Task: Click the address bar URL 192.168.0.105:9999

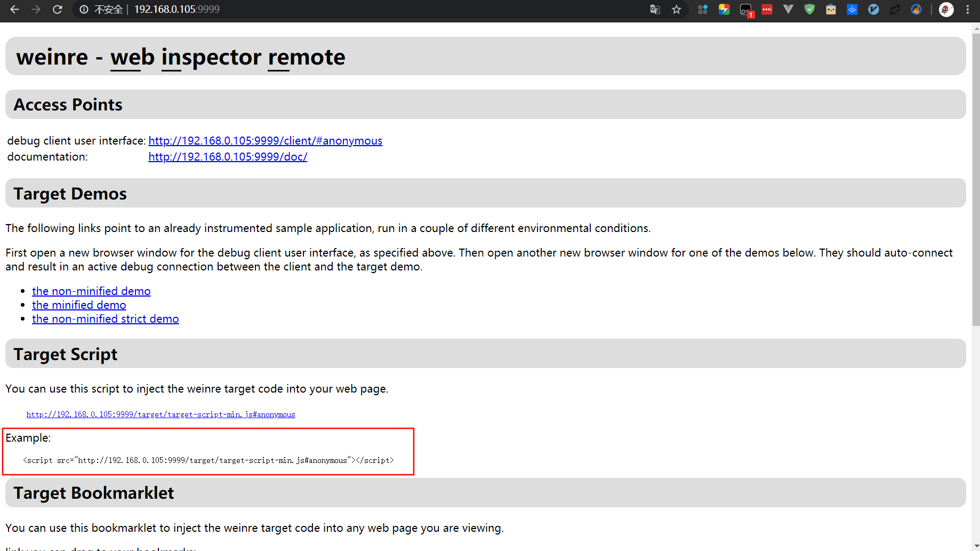Action: tap(176, 10)
